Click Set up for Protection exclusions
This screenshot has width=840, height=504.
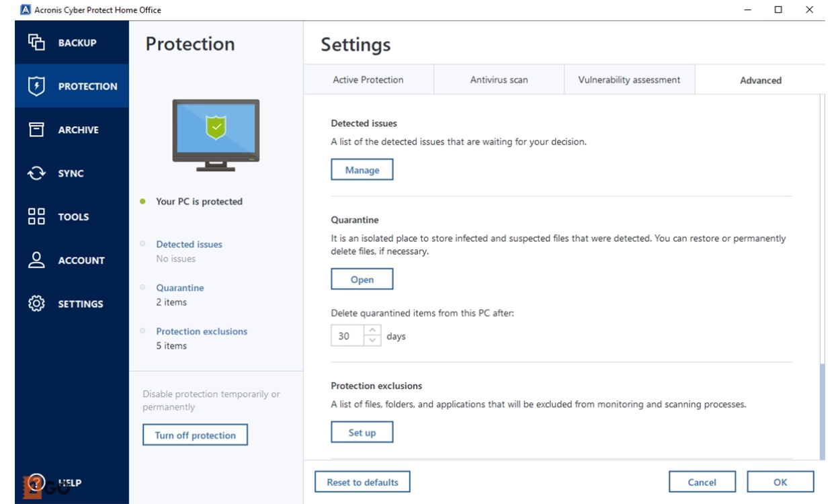(362, 433)
